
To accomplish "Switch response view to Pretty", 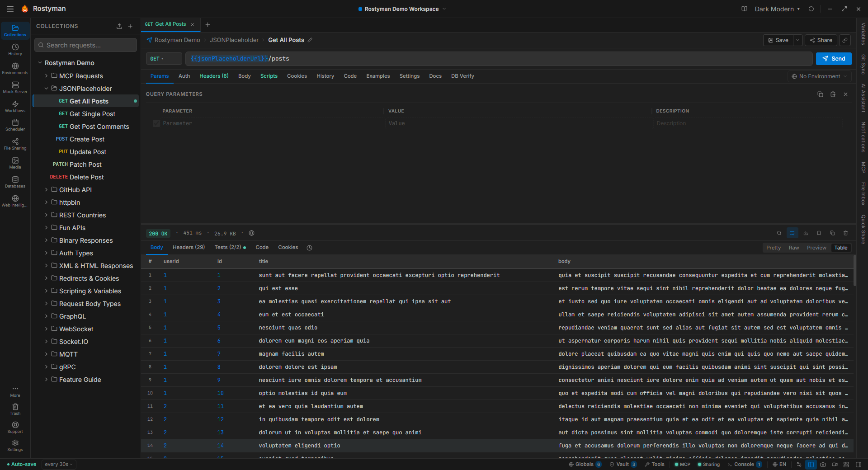I will pos(774,248).
